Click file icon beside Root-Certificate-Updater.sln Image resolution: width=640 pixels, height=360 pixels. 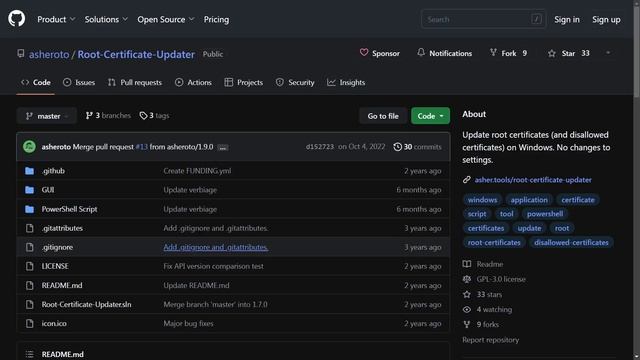point(29,304)
